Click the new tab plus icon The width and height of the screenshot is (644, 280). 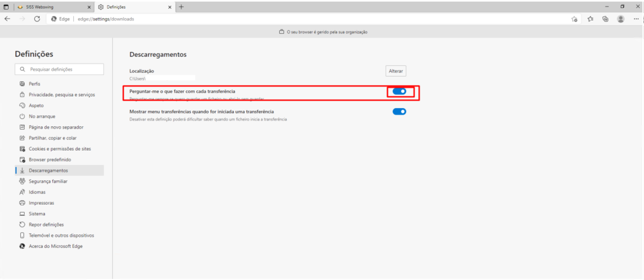pos(181,7)
